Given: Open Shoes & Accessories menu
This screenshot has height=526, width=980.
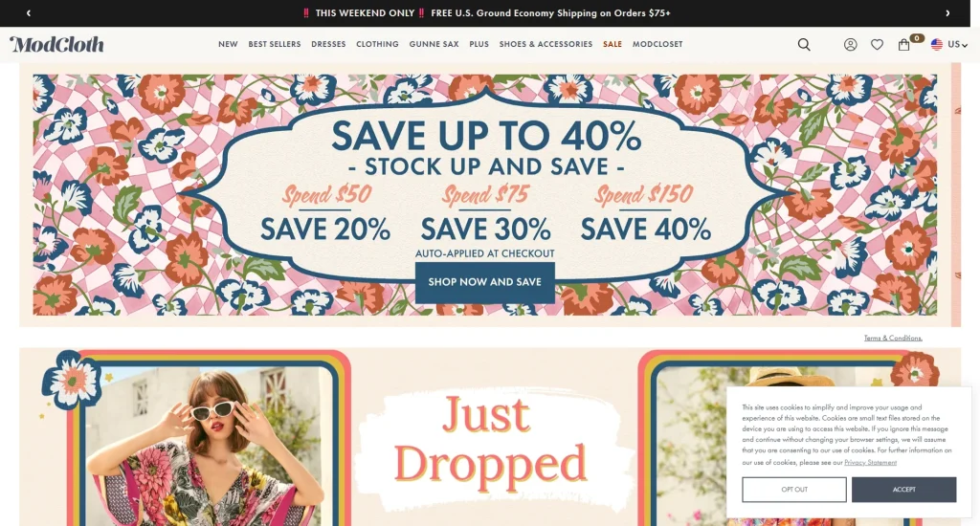Looking at the screenshot, I should click(x=546, y=44).
